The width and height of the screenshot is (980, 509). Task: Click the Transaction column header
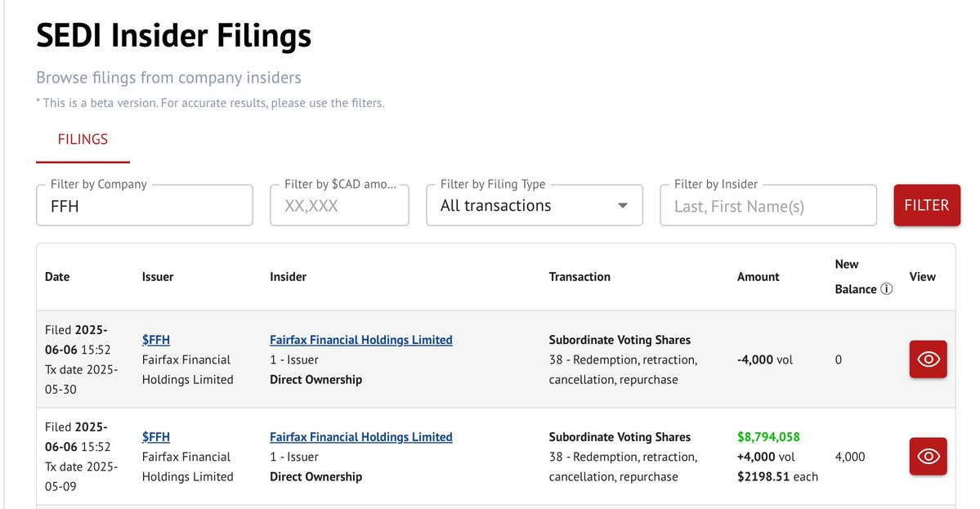click(579, 277)
